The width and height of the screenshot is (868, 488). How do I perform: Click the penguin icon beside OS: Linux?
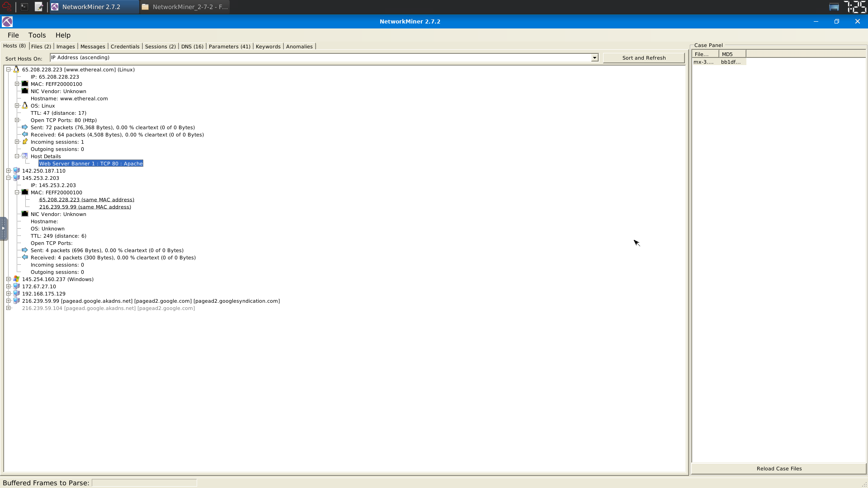coord(25,106)
